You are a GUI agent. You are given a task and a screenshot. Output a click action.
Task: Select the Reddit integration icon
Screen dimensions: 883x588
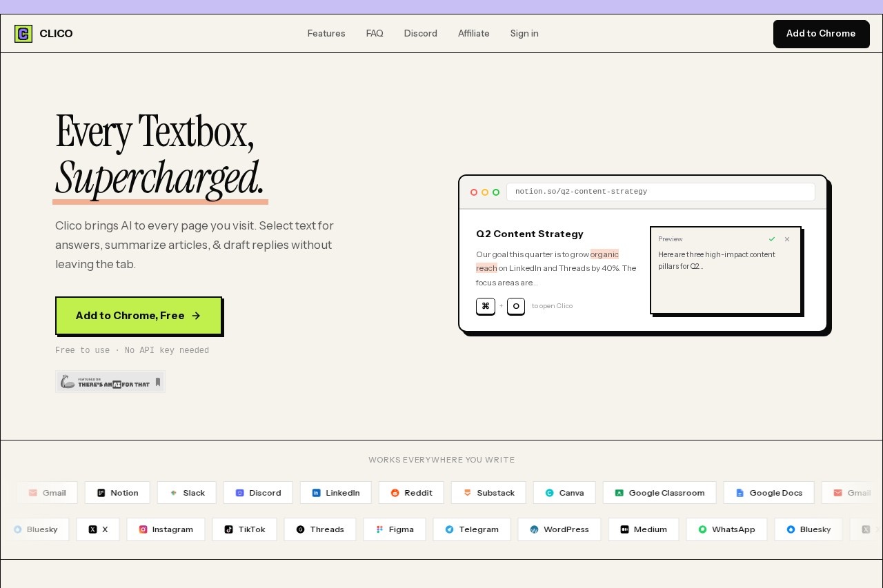(395, 492)
